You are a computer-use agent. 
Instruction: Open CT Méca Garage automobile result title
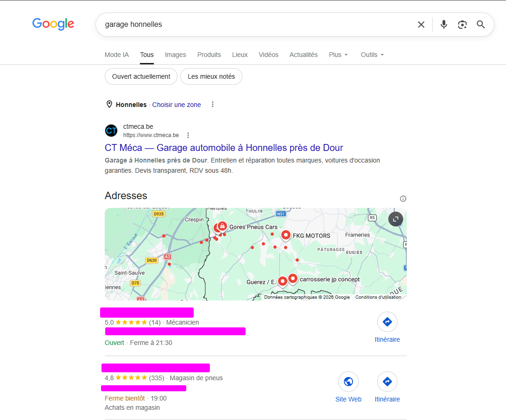[x=224, y=148]
